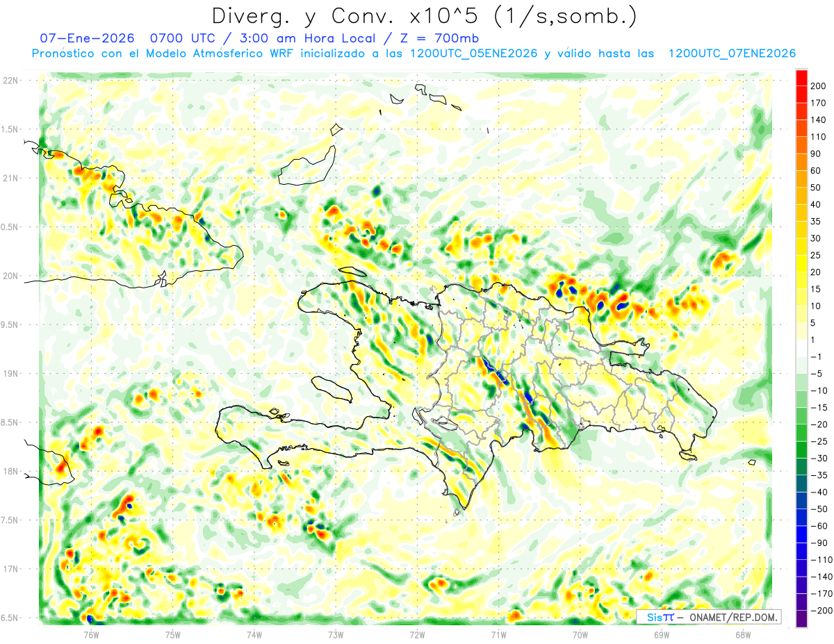Click the '17N' latitude label

pos(10,569)
